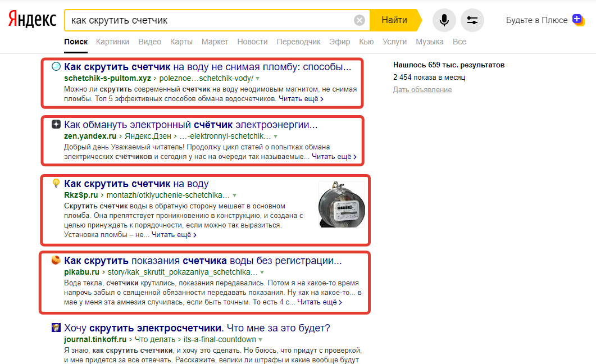Open the Маркет tab
596x364 pixels.
coord(215,42)
